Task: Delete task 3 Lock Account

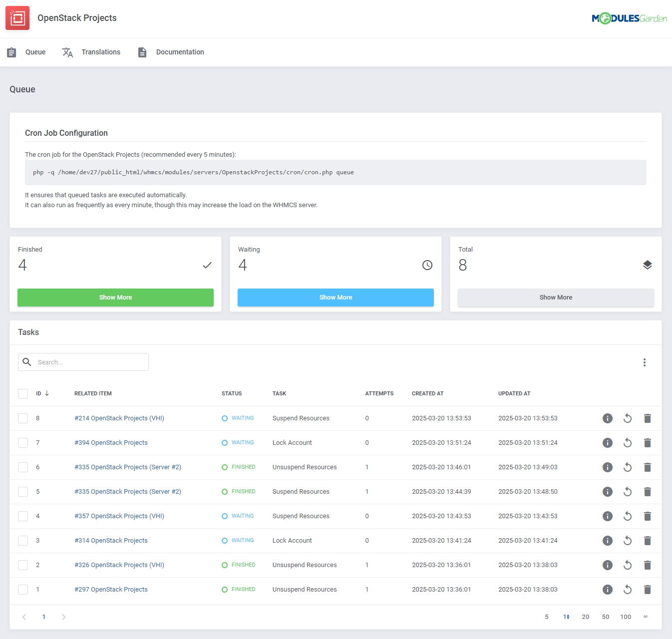Action: (x=648, y=541)
